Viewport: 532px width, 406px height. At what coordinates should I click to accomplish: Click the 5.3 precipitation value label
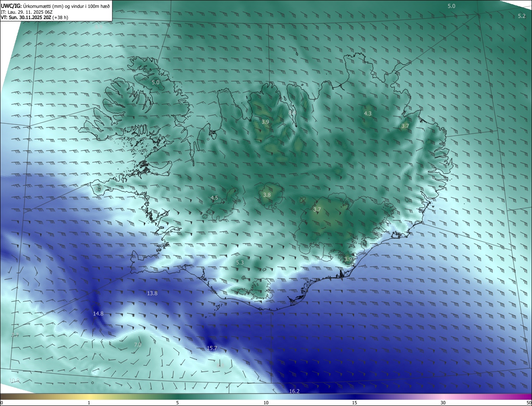point(240,262)
